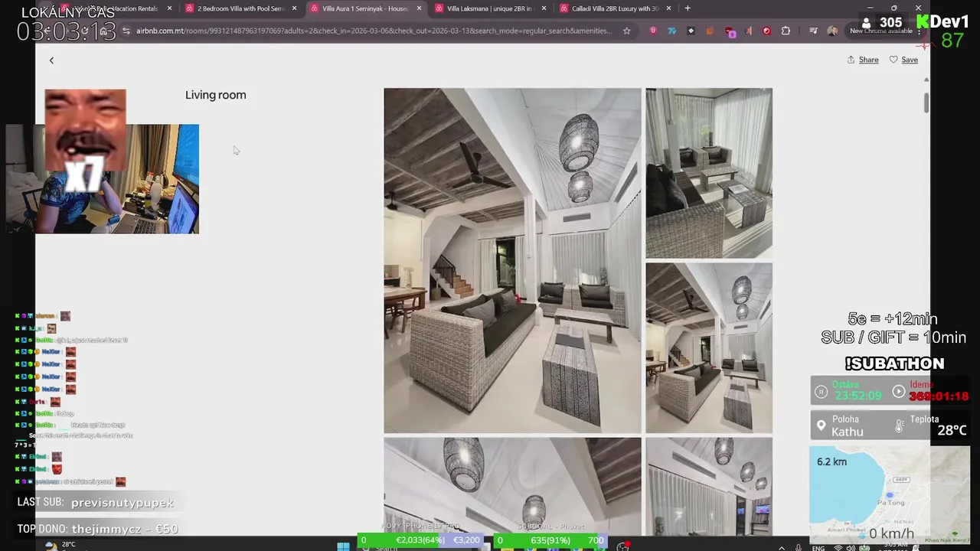Screen dimensions: 980x551
Task: Click the ENG language indicator
Action: point(818,548)
